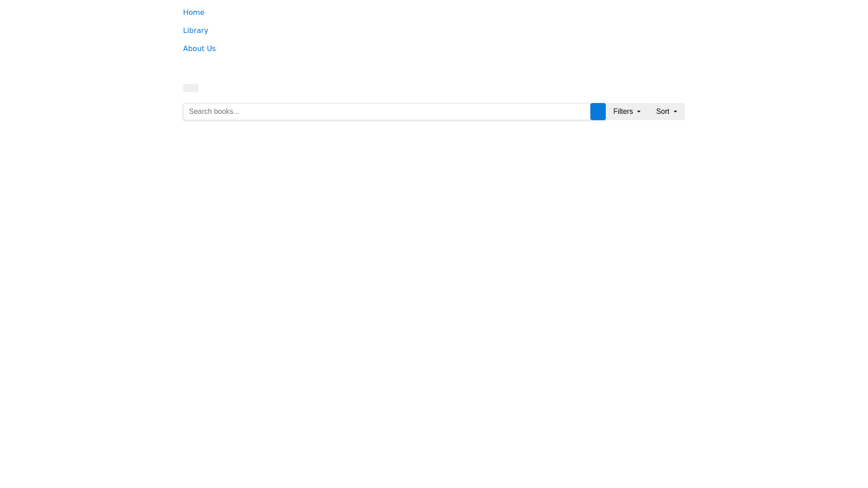Image resolution: width=868 pixels, height=488 pixels.
Task: Click inside the Search books placeholder text
Action: click(x=214, y=112)
